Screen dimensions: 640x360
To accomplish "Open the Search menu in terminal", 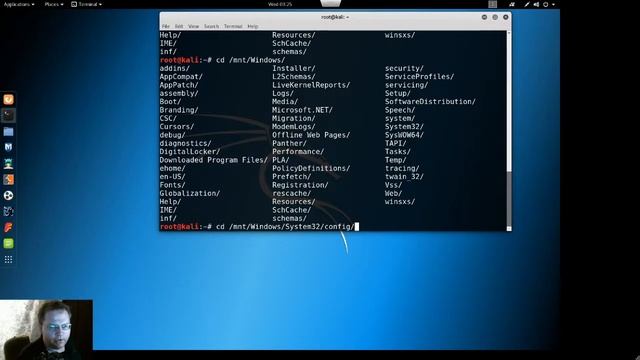I will [x=211, y=26].
